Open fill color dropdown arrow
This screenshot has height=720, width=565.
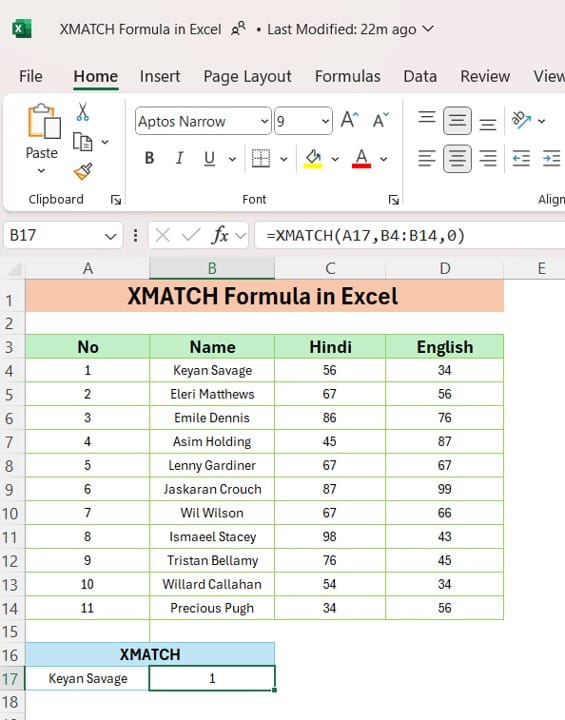click(335, 159)
